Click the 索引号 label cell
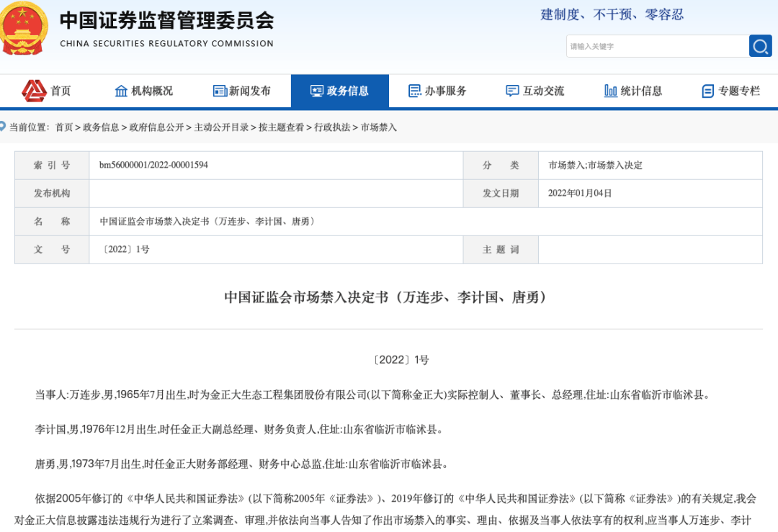778x532 pixels. 52,165
